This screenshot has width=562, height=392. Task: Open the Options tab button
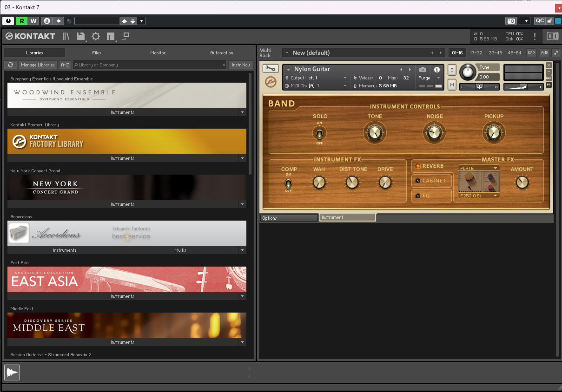289,218
